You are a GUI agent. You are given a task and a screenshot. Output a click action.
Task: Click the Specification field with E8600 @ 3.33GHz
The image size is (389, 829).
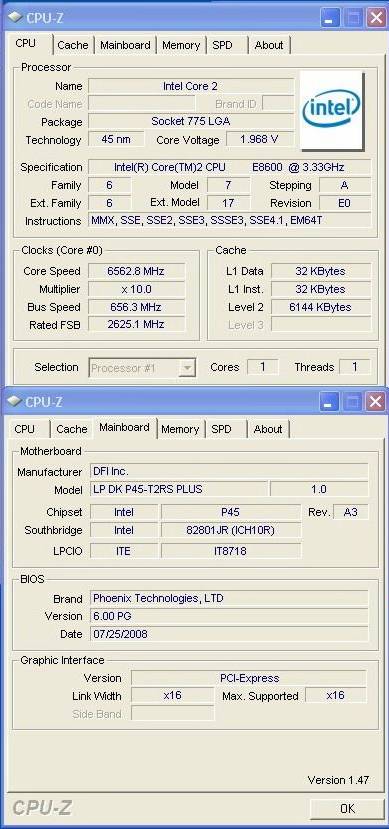pos(229,168)
